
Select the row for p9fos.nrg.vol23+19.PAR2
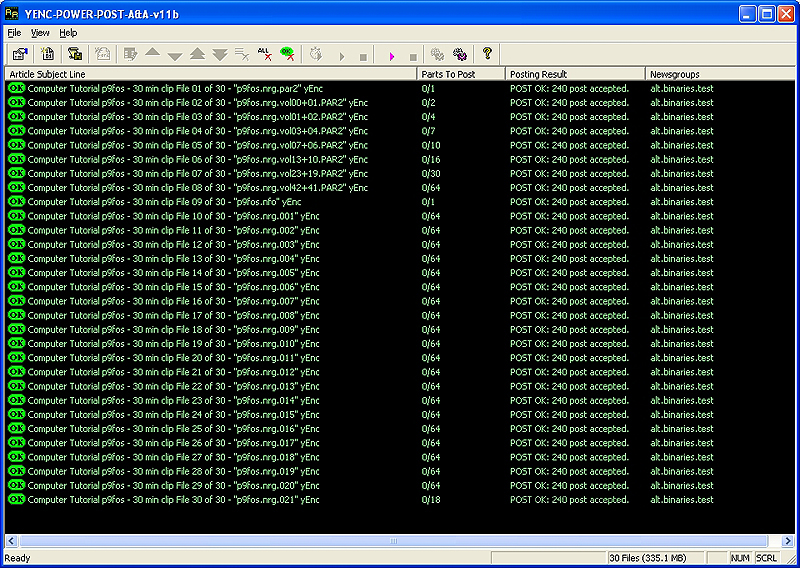click(x=400, y=173)
